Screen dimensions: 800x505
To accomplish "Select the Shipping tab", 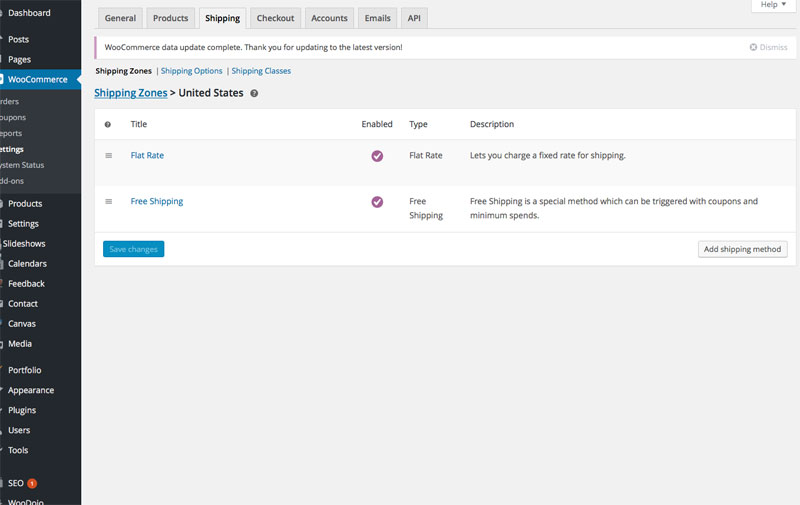I will [222, 18].
